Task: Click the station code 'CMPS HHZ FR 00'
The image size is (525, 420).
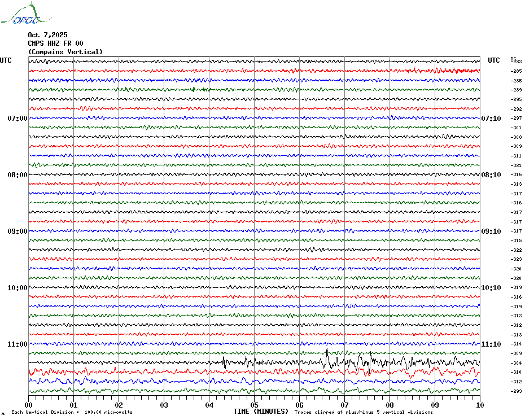Action: [55, 43]
